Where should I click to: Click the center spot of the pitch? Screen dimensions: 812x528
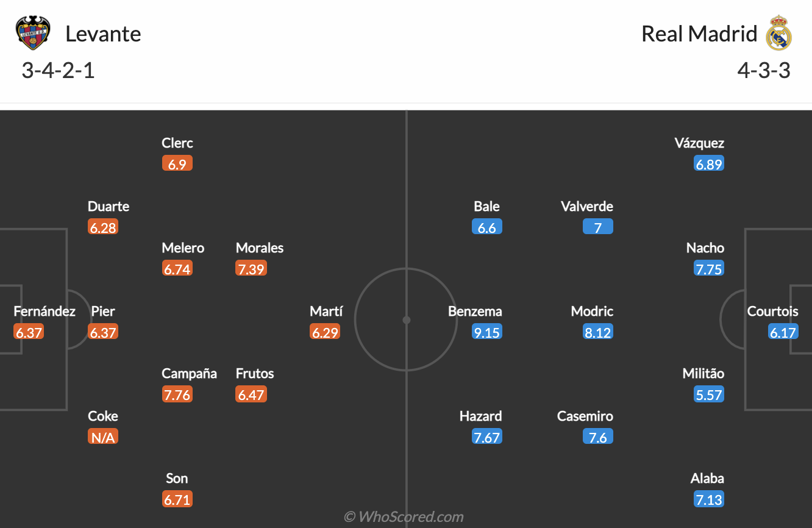406,320
